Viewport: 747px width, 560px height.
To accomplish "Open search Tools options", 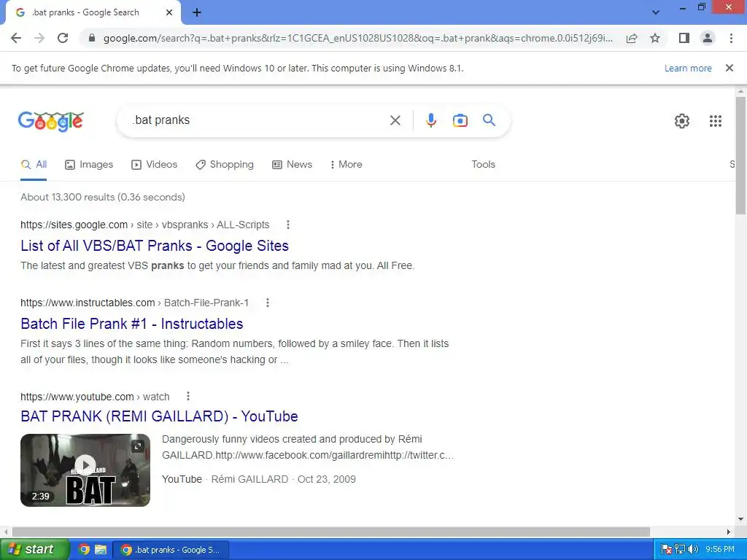I will (x=483, y=164).
